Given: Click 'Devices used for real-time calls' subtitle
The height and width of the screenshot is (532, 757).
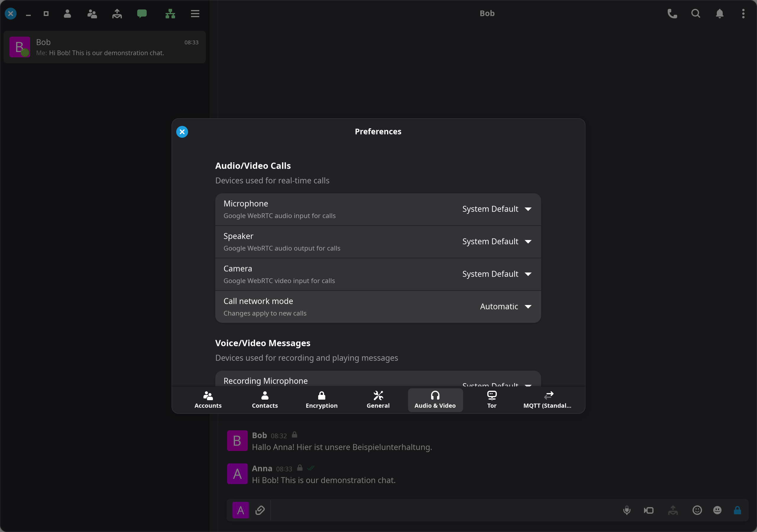Looking at the screenshot, I should click(x=272, y=181).
